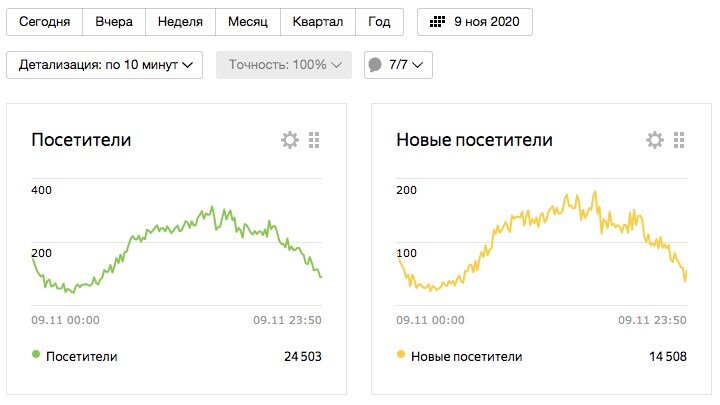The height and width of the screenshot is (405, 720).
Task: Open settings gear on Посетители widget
Action: click(x=290, y=141)
